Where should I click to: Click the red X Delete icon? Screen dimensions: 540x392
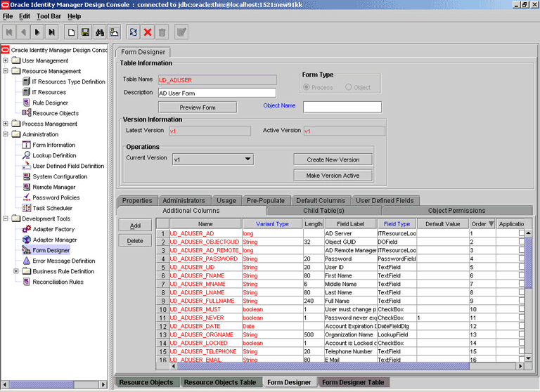148,32
